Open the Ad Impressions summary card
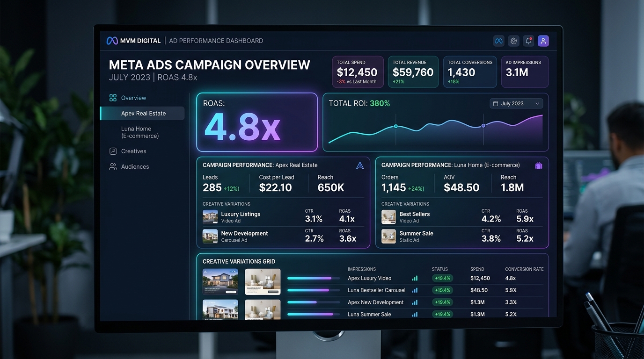 click(525, 72)
